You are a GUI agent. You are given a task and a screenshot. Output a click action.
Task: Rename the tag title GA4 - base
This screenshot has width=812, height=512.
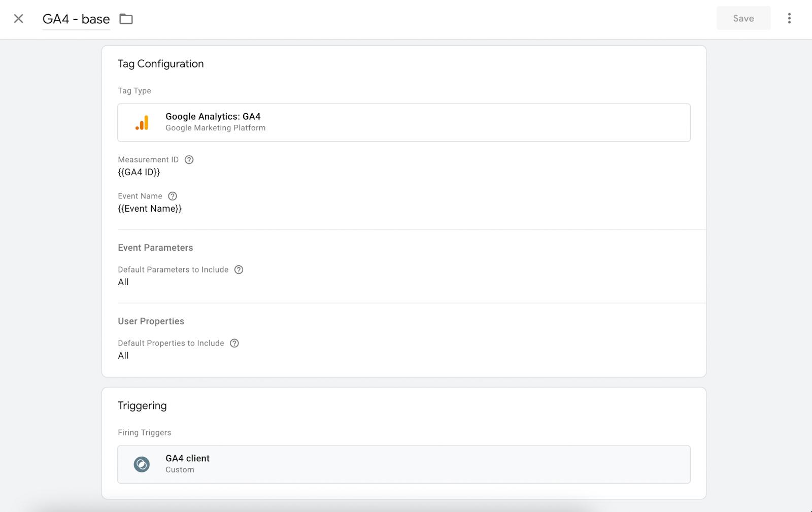[76, 19]
